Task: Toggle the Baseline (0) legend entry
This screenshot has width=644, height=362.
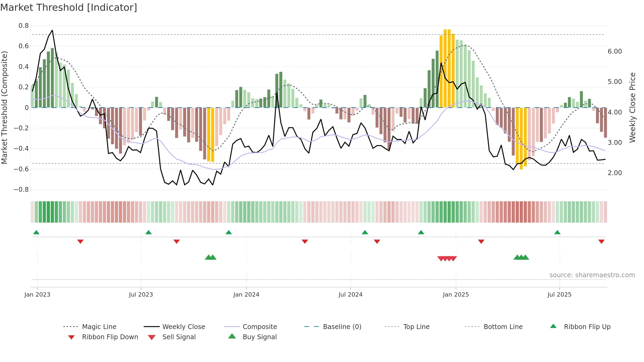Action: pos(333,327)
